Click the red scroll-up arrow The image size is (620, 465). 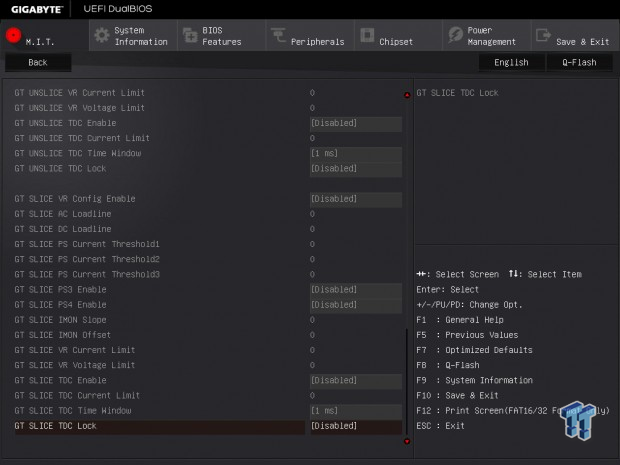point(407,95)
